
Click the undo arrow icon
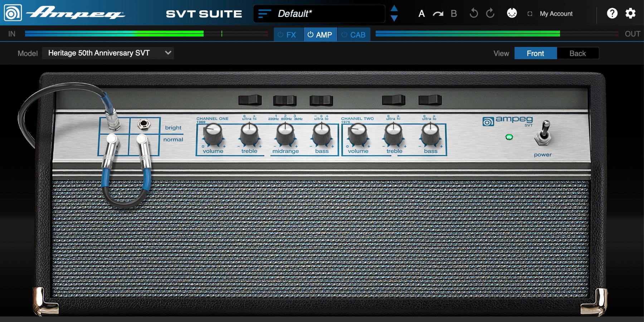click(x=473, y=14)
